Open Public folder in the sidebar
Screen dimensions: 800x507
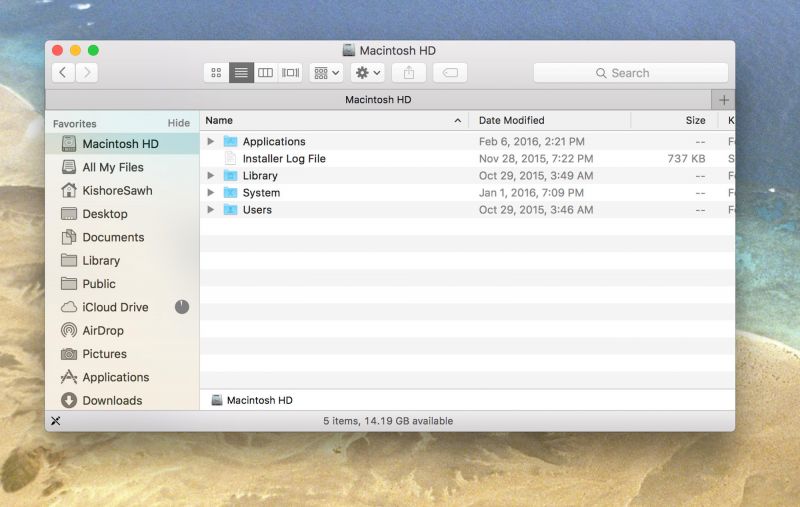coord(122,284)
